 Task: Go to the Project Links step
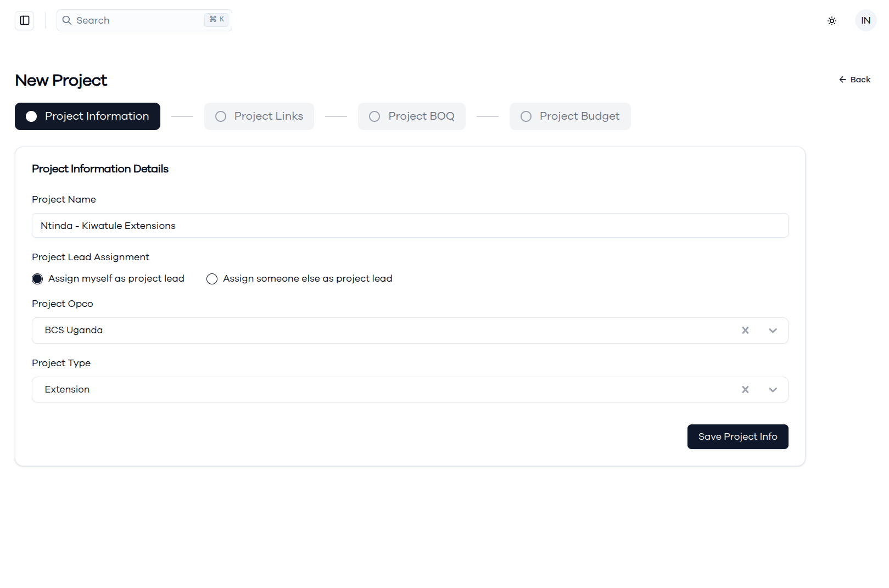[259, 116]
